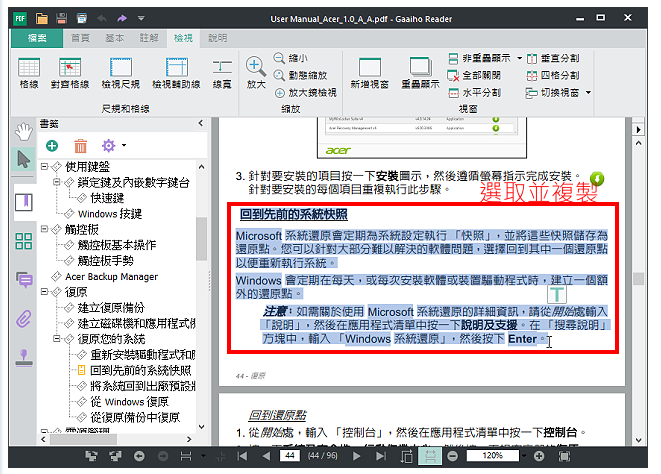Click 非重疊顯示 tile windows button
The image size is (661, 474).
[480, 58]
